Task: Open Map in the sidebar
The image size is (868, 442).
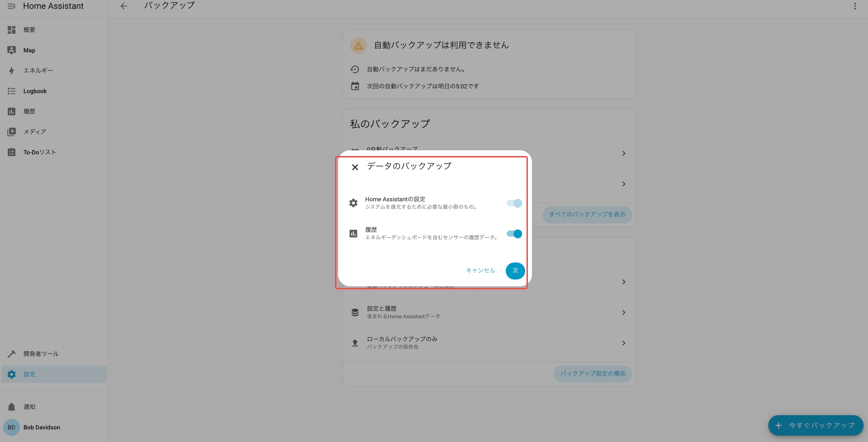Action: (54, 50)
